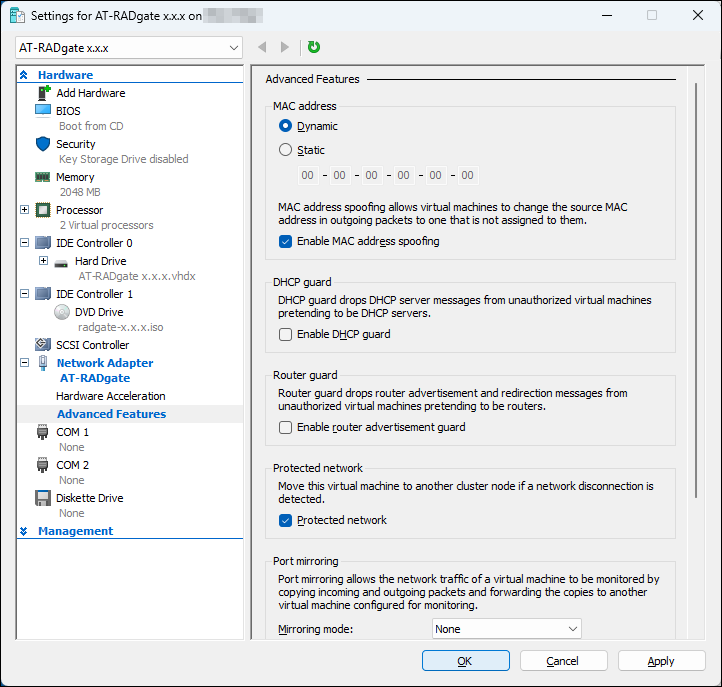Click the Security shield icon
The image size is (722, 687).
point(43,144)
